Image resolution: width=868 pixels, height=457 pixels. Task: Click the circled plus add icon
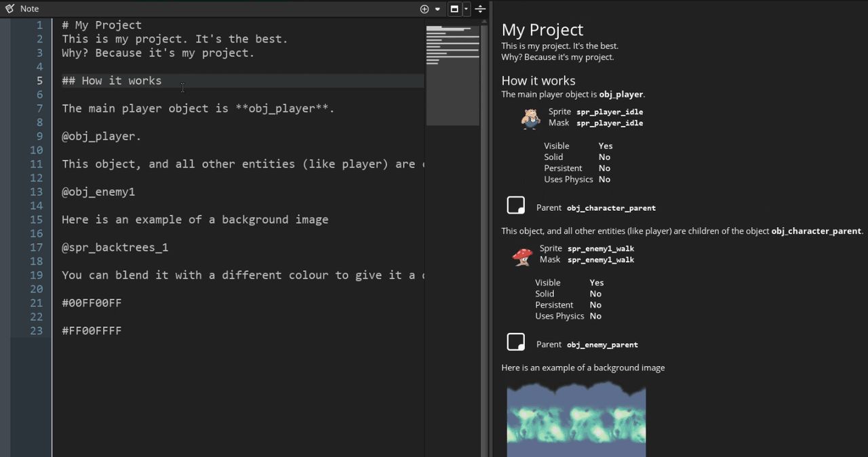click(x=425, y=9)
